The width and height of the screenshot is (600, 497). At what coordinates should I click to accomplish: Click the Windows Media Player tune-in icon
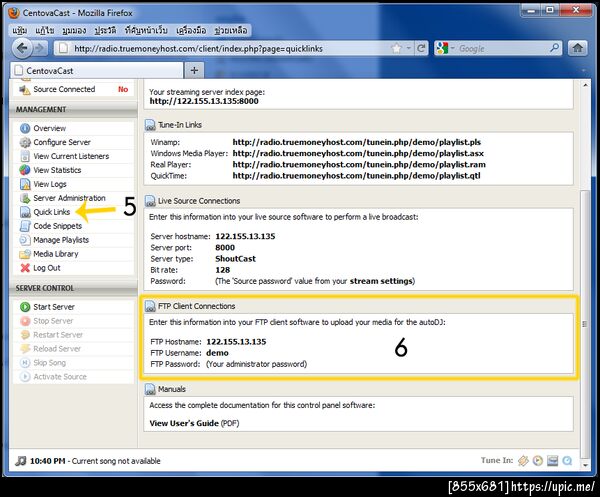[x=538, y=461]
